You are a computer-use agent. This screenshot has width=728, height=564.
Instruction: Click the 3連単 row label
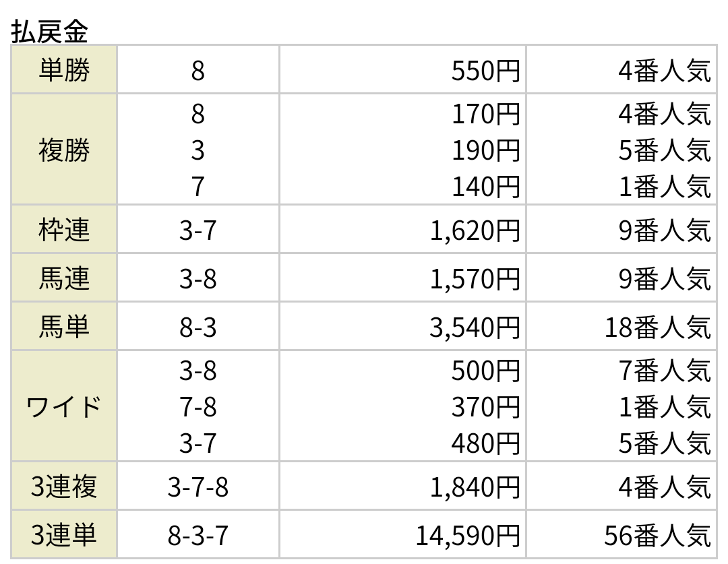click(64, 534)
